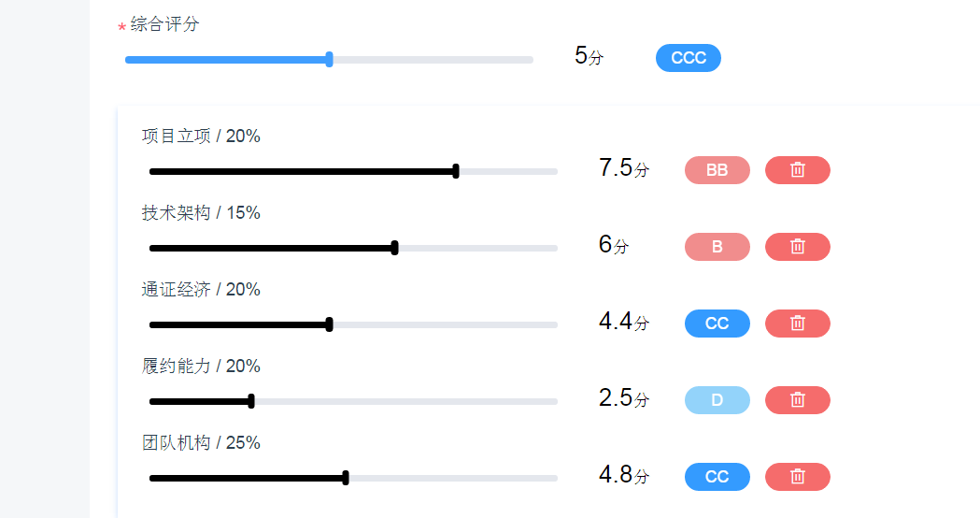Click the 团队机构 slider handle
980x518 pixels.
[346, 479]
